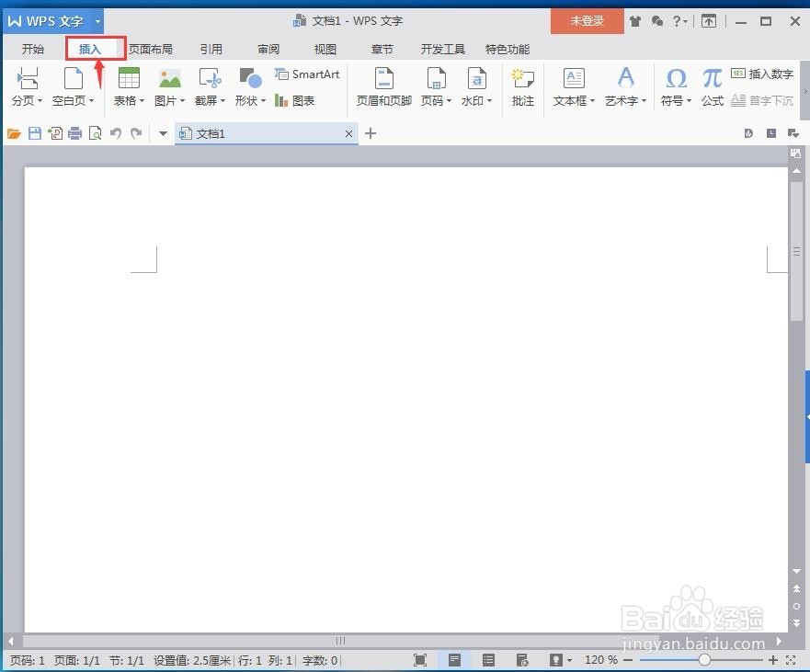The width and height of the screenshot is (810, 672).
Task: Export to PDF icon in quick toolbar
Action: click(x=55, y=134)
